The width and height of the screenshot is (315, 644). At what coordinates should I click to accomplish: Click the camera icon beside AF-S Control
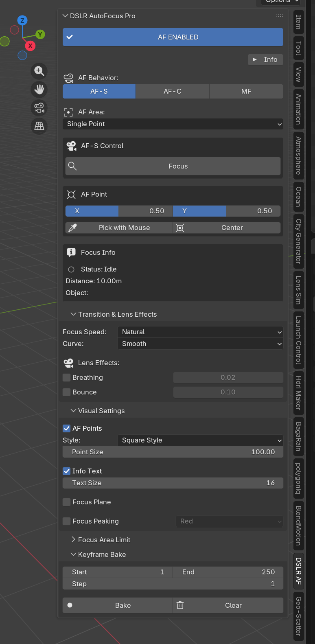(71, 146)
